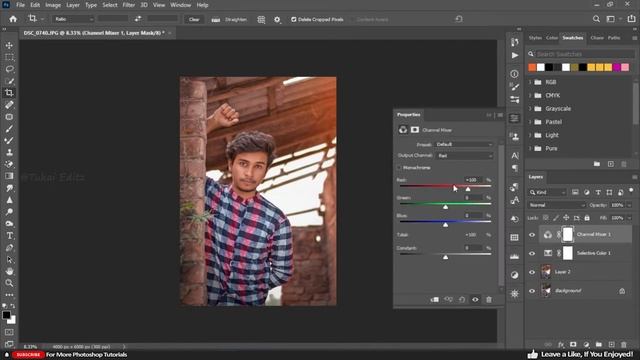Expand the Pastel swatch folder
640x360 pixels.
click(x=531, y=122)
